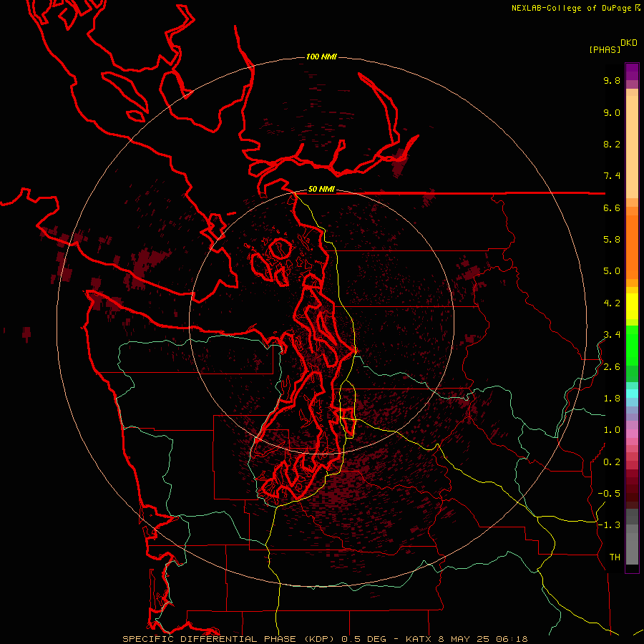Select the 3.4 value on color scale
The image size is (644, 644).
pyautogui.click(x=612, y=335)
